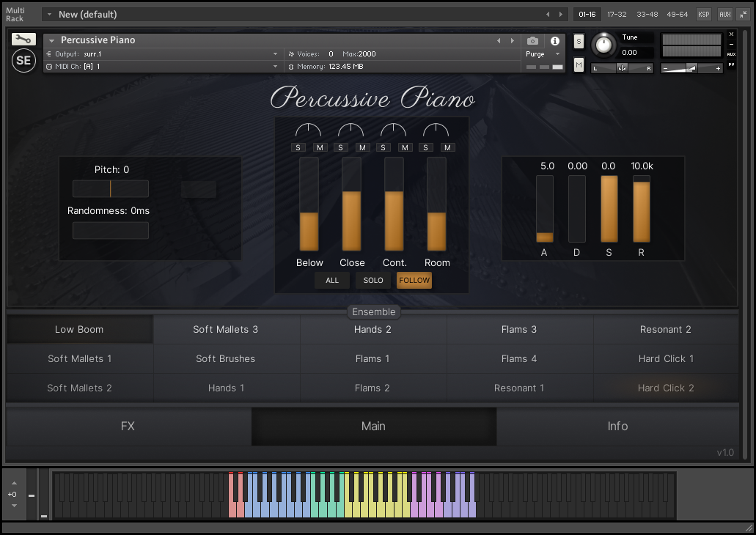Image resolution: width=756 pixels, height=535 pixels.
Task: Toggle the AUX panel button
Action: [724, 14]
